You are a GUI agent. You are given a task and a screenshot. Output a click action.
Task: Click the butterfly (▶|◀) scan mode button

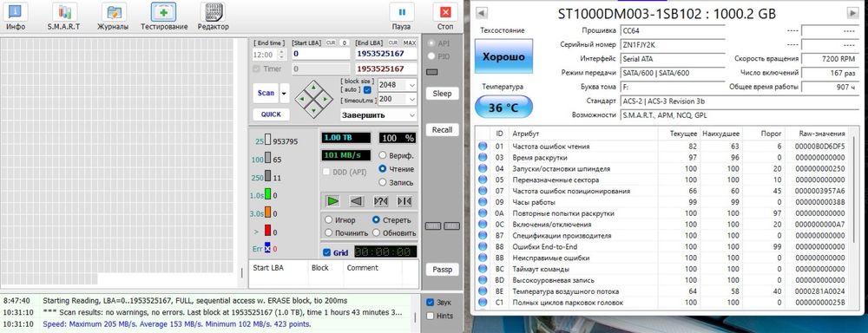[404, 201]
